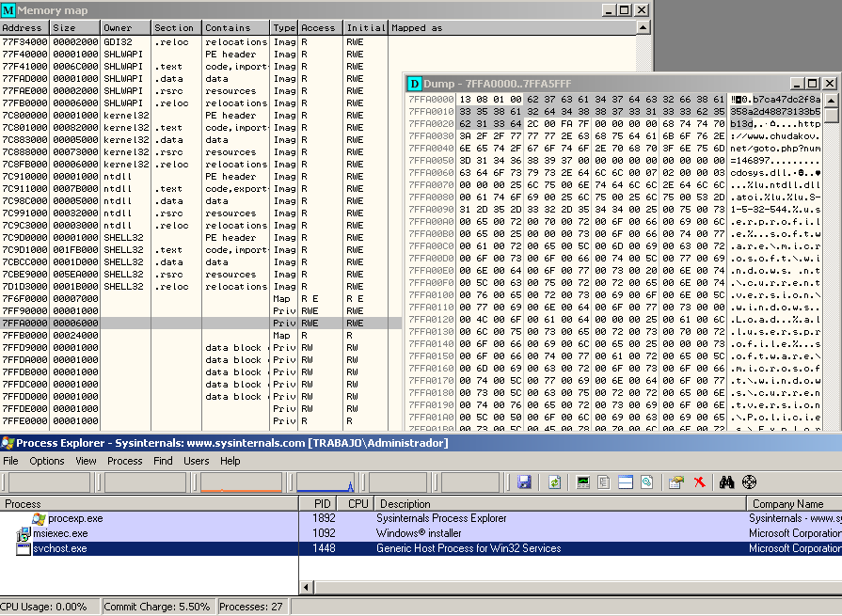Sort by the Description column header
The image size is (842, 616).
point(405,504)
